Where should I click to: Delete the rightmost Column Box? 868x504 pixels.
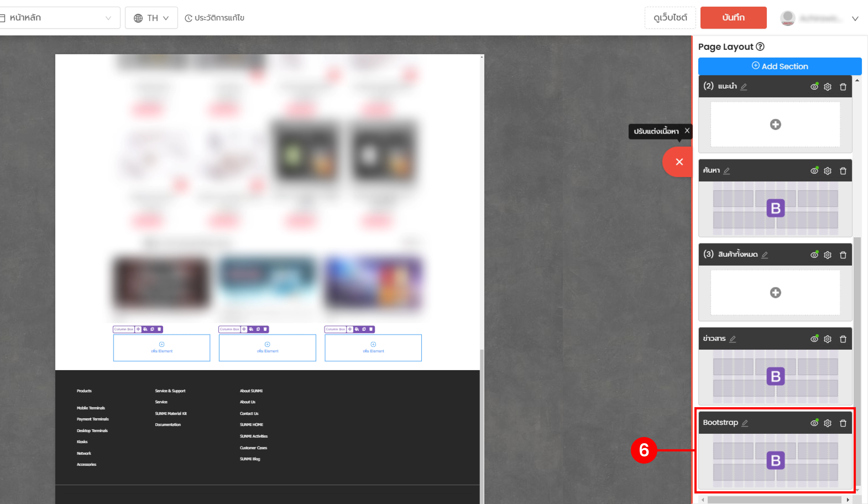(371, 329)
